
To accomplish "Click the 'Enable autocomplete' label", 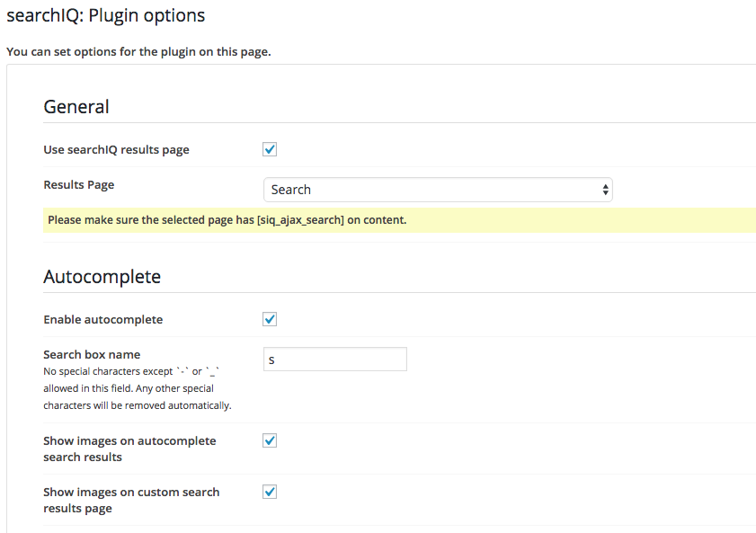I will click(103, 319).
